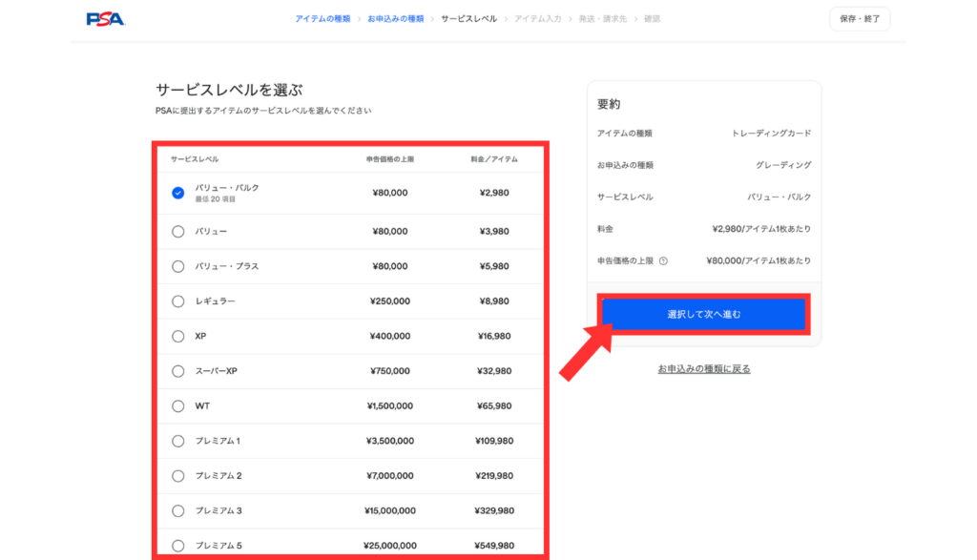Click ¥329,980 fee cell
The height and width of the screenshot is (560, 977).
[494, 510]
